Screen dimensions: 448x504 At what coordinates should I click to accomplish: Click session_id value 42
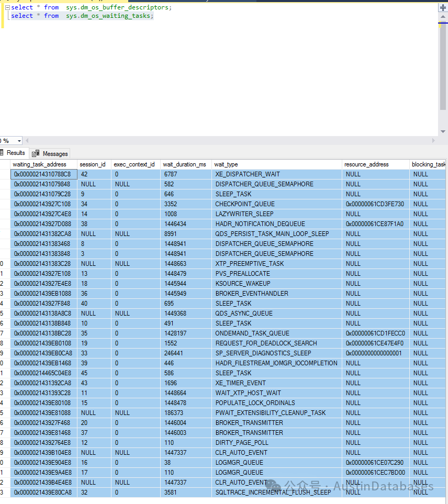pos(94,174)
